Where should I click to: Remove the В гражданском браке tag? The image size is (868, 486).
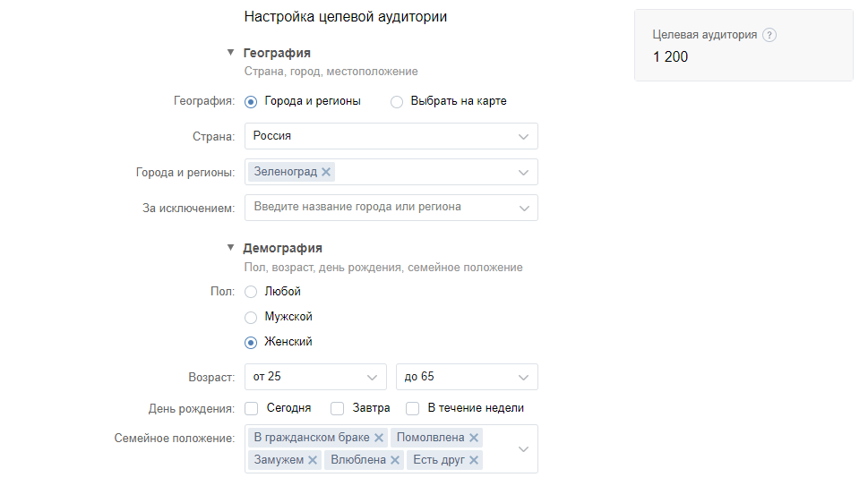(379, 438)
